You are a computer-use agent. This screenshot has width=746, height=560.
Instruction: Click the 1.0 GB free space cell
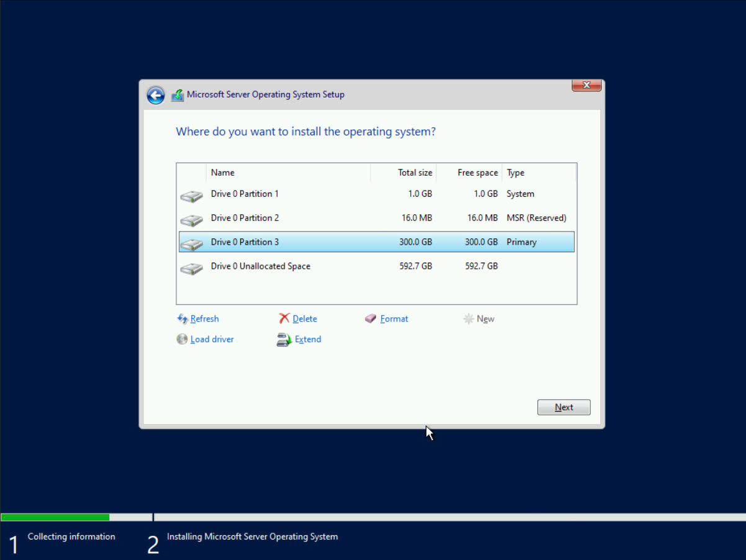coord(486,194)
